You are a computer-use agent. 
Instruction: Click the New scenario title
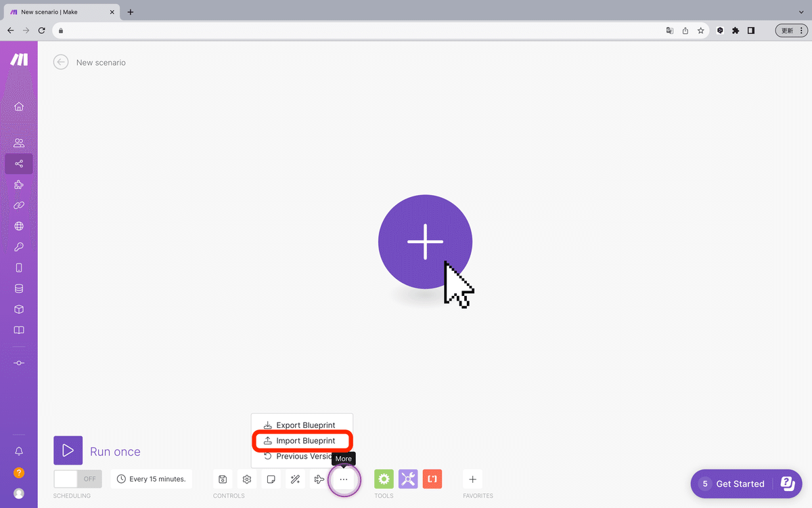(x=101, y=62)
